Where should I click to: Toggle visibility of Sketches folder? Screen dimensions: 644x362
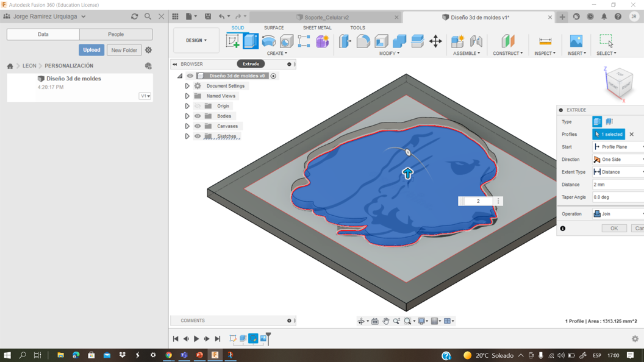[198, 137]
